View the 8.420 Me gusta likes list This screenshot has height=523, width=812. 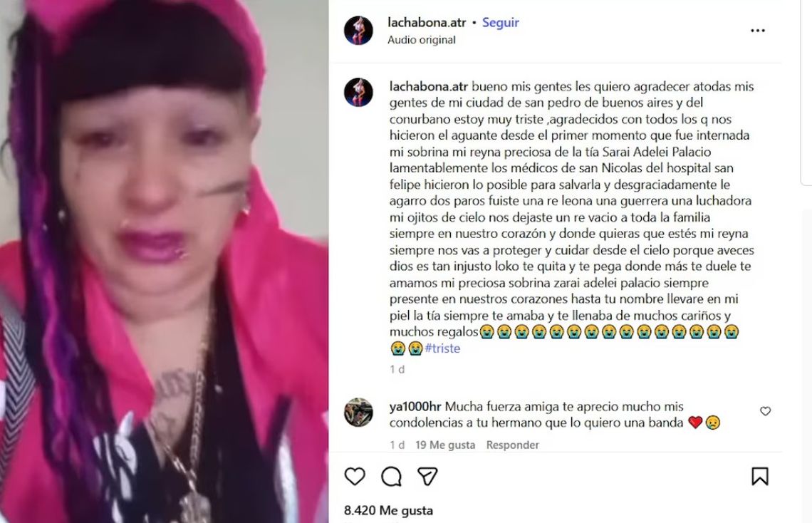coord(388,511)
